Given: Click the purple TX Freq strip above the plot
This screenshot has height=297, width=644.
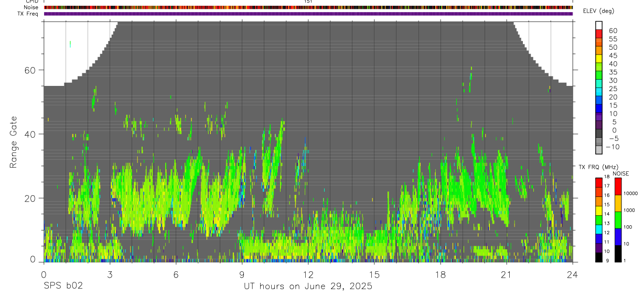Looking at the screenshot, I should pyautogui.click(x=308, y=14).
